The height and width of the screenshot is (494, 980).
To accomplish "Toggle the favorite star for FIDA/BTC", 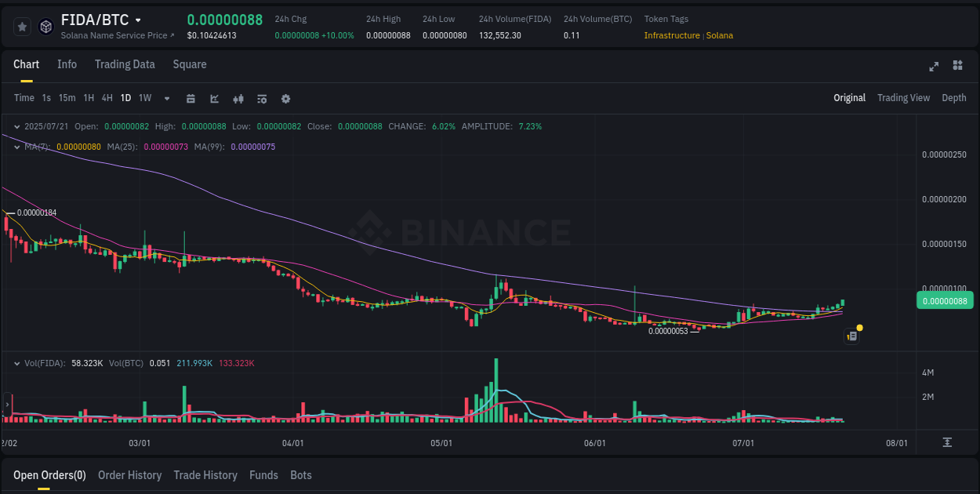I will [22, 26].
